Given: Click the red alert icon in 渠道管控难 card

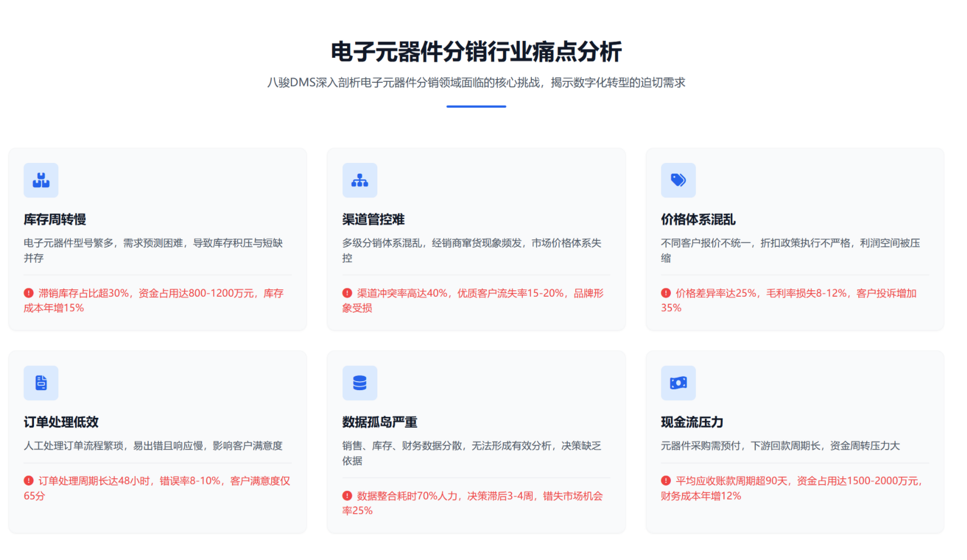Looking at the screenshot, I should coord(347,292).
